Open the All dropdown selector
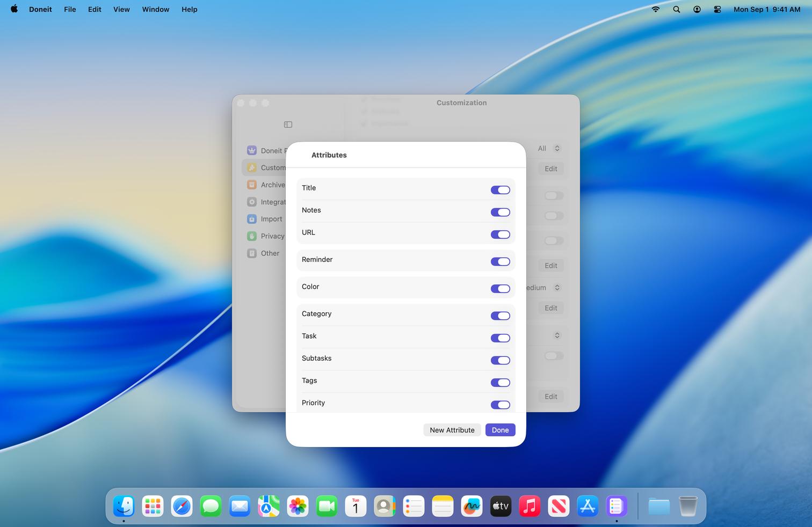The image size is (812, 527). pyautogui.click(x=549, y=149)
